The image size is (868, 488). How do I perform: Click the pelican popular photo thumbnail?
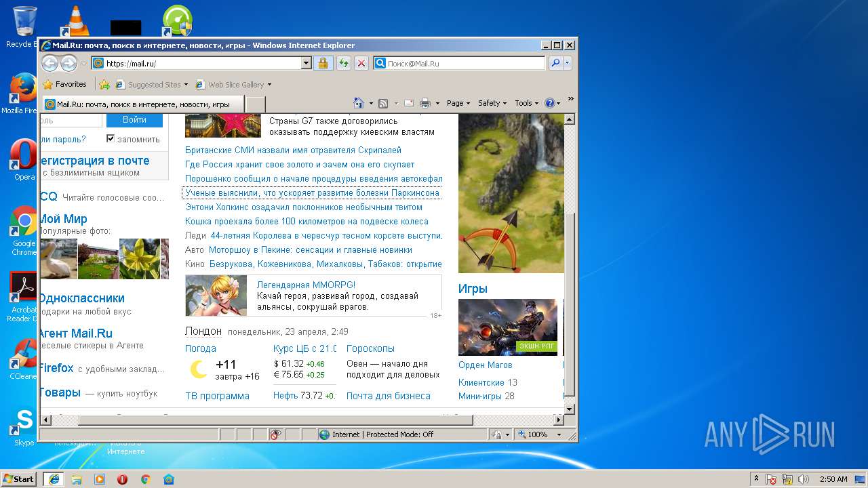click(x=58, y=259)
